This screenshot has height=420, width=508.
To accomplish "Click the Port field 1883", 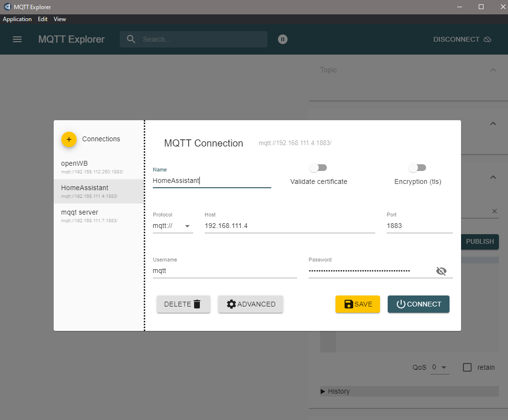I will 419,226.
